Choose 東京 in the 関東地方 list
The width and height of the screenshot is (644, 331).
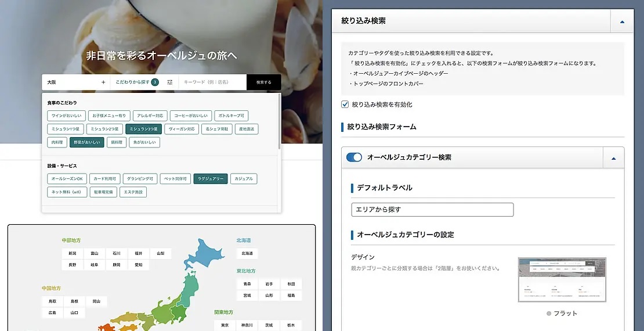[x=225, y=325]
